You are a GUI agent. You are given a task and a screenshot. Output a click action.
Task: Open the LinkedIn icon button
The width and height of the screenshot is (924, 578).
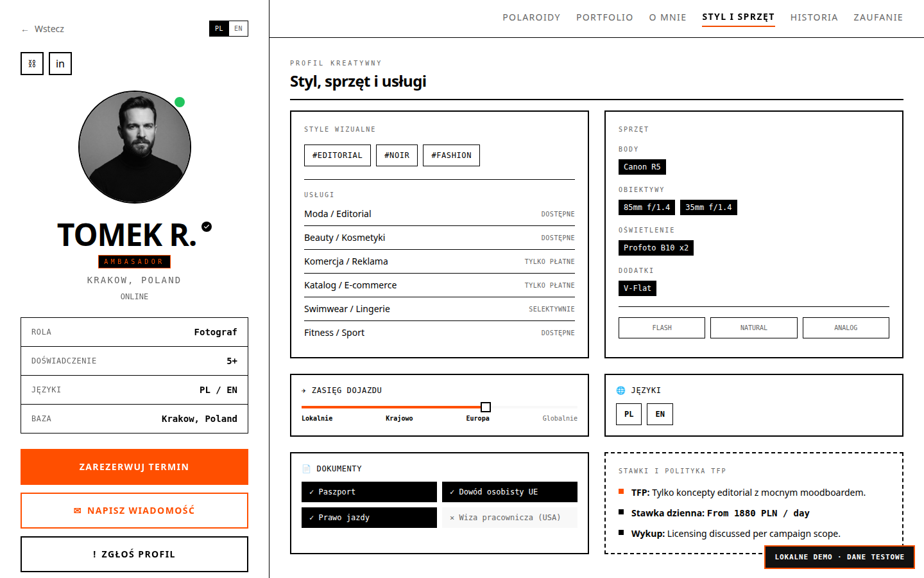point(60,64)
